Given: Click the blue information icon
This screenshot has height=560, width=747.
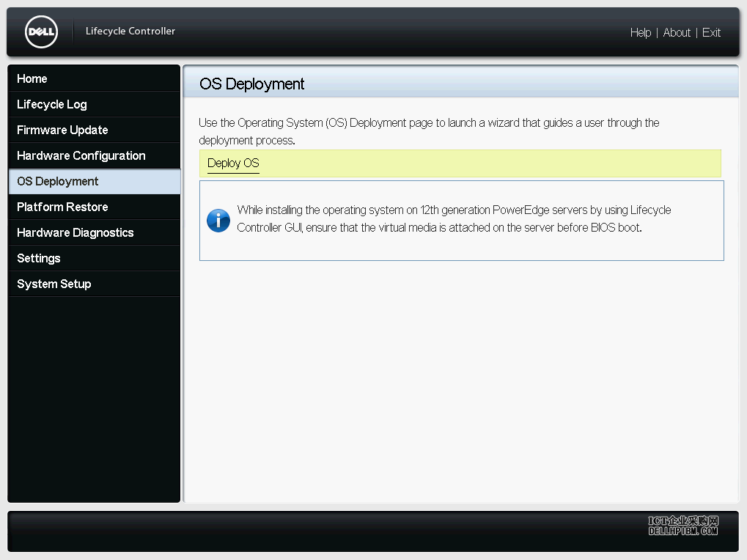Looking at the screenshot, I should [x=218, y=221].
